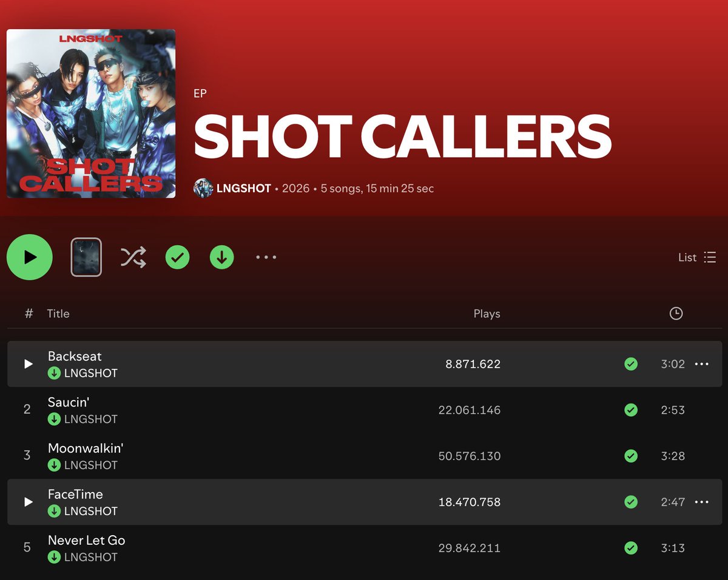The image size is (728, 580).
Task: Click the 3:28 duration of Moonwalkin'
Action: coord(673,456)
